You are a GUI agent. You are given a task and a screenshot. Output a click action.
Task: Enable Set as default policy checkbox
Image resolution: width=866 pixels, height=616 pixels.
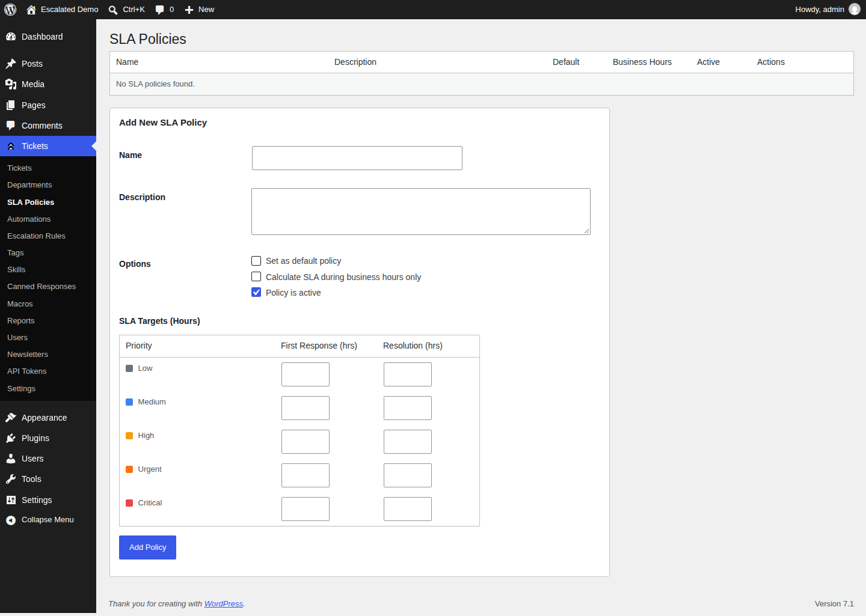(256, 261)
